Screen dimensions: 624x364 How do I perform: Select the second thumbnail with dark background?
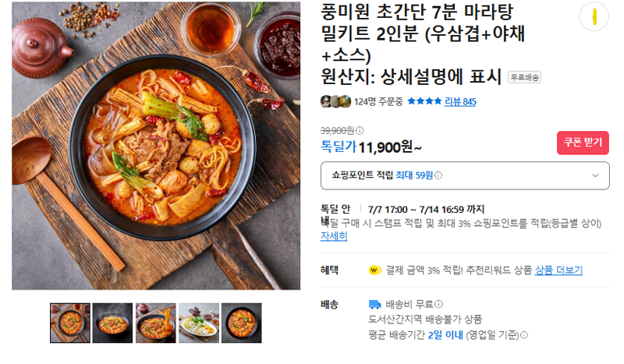[x=112, y=323]
